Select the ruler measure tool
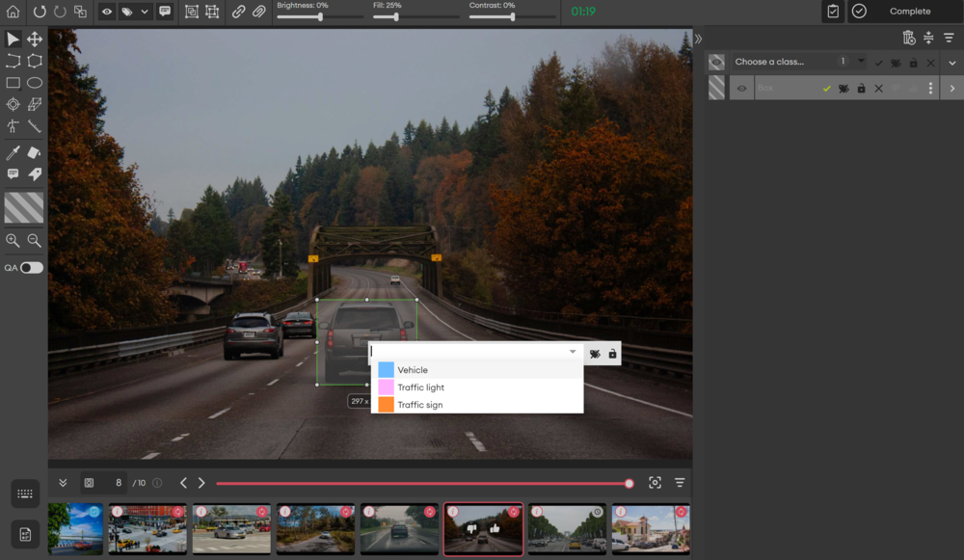The image size is (964, 560). pyautogui.click(x=35, y=126)
